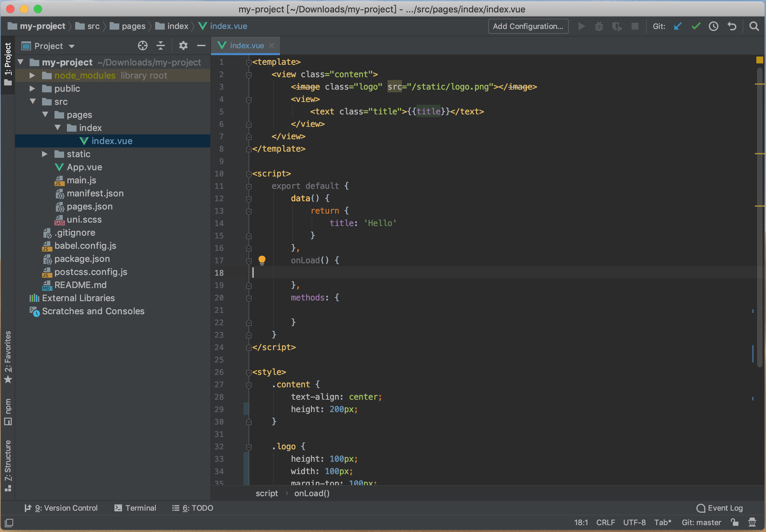The height and width of the screenshot is (532, 766).
Task: Expand the public folder
Action: tap(32, 88)
